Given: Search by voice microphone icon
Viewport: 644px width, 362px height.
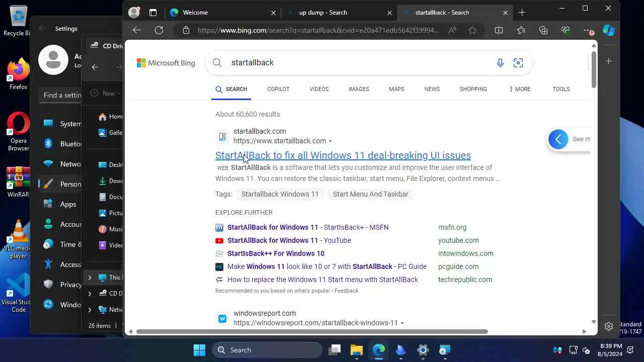Looking at the screenshot, I should [x=500, y=63].
